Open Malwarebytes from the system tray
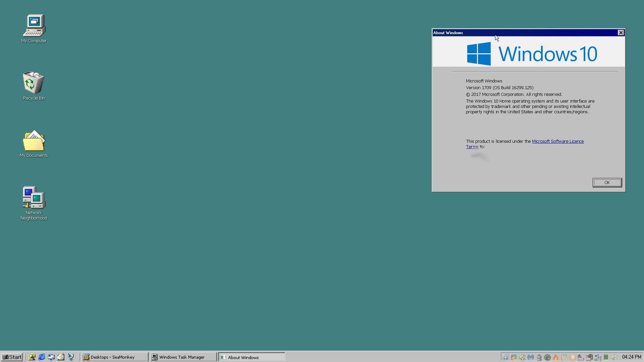 coord(531,357)
